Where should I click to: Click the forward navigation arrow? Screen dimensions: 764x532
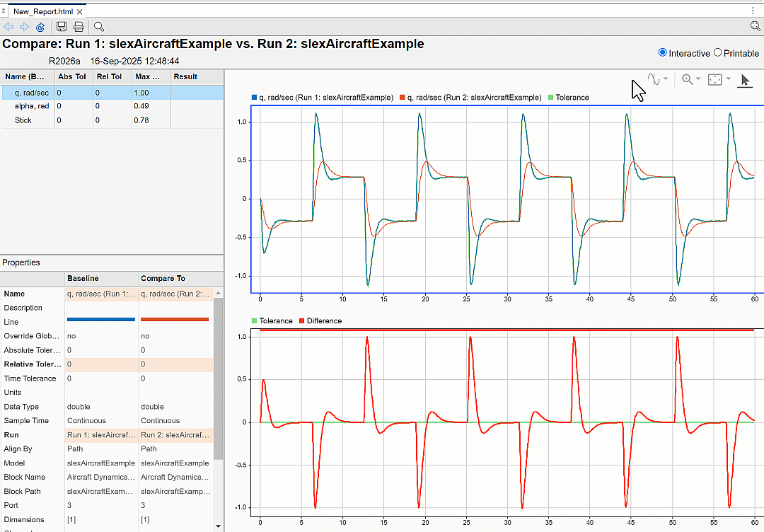point(24,27)
